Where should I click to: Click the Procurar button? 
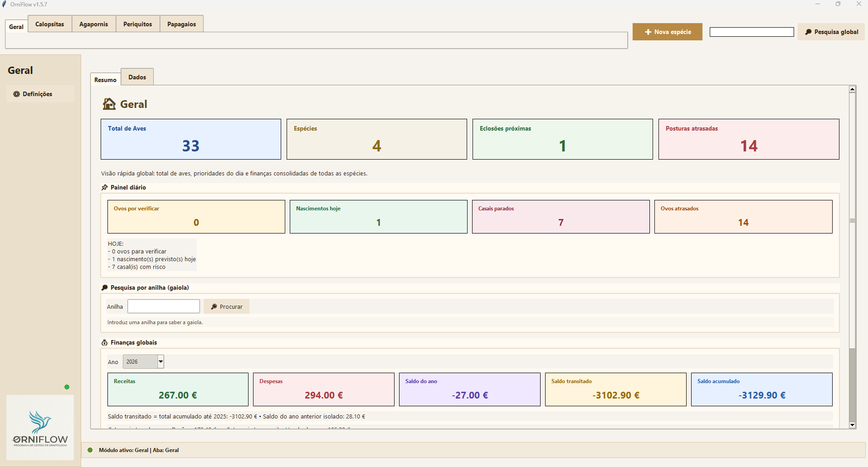pos(226,306)
